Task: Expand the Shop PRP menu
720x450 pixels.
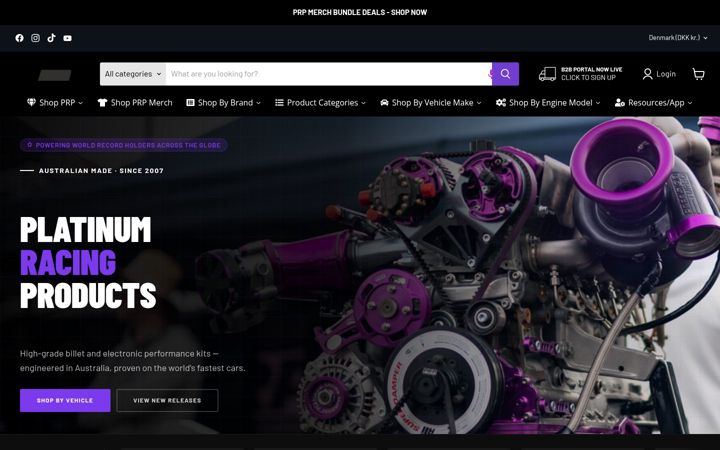Action: click(55, 102)
